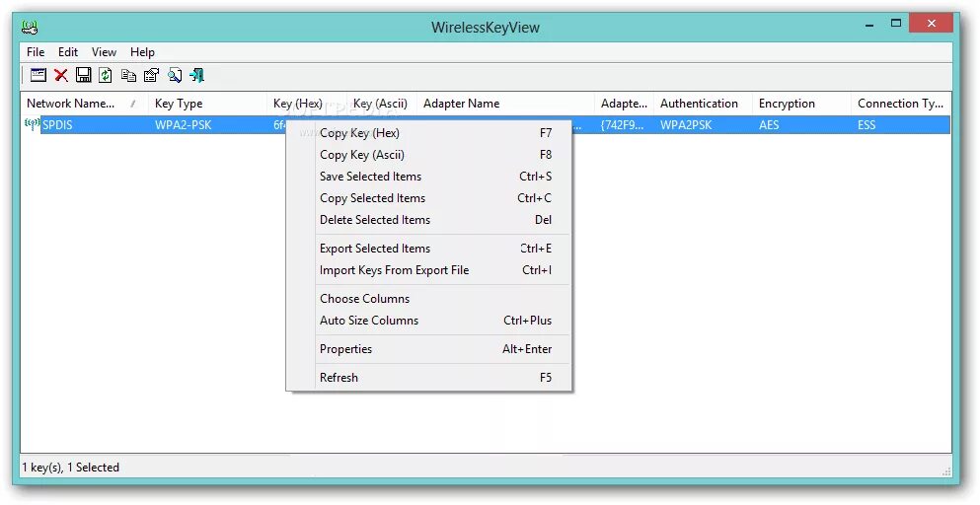Viewport: 980px width, 505px height.
Task: Select Save Selected Items in context menu
Action: 428,177
